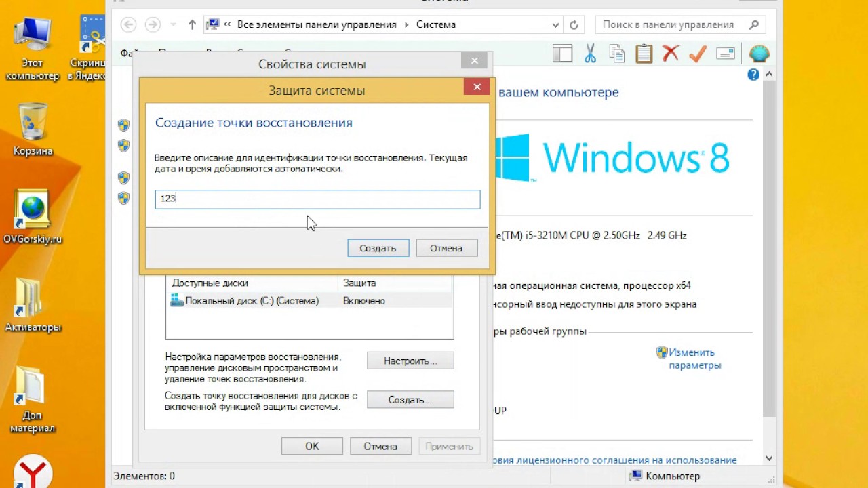Refresh the control panel address bar
The image size is (868, 488).
[574, 25]
